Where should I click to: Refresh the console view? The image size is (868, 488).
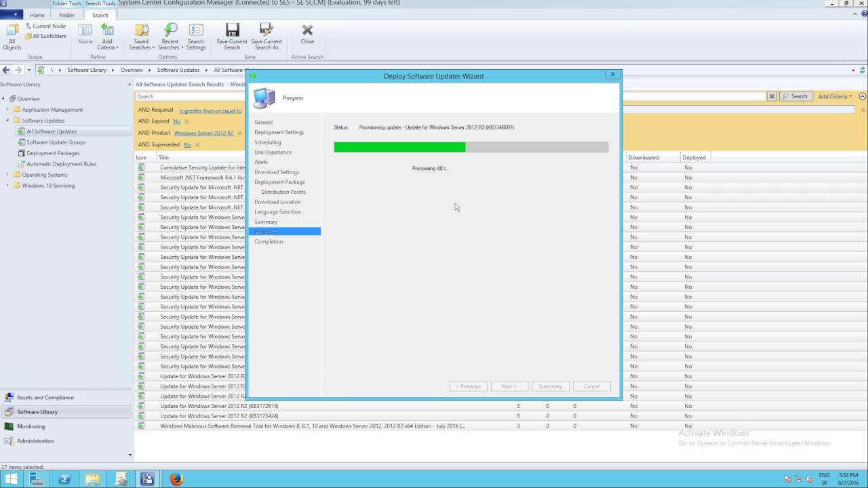[x=863, y=70]
